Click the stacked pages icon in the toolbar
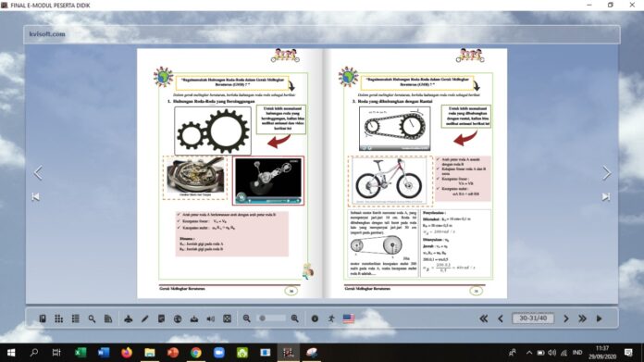Screen dimensions: 644x362 pos(108,318)
